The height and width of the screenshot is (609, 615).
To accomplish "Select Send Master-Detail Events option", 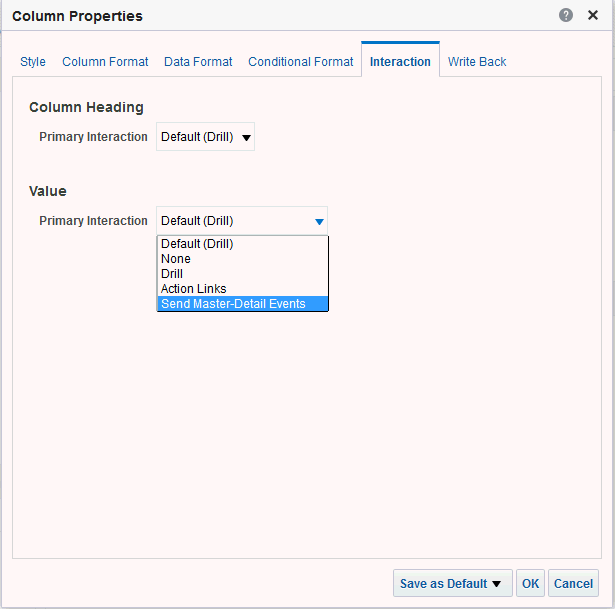I will tap(233, 304).
